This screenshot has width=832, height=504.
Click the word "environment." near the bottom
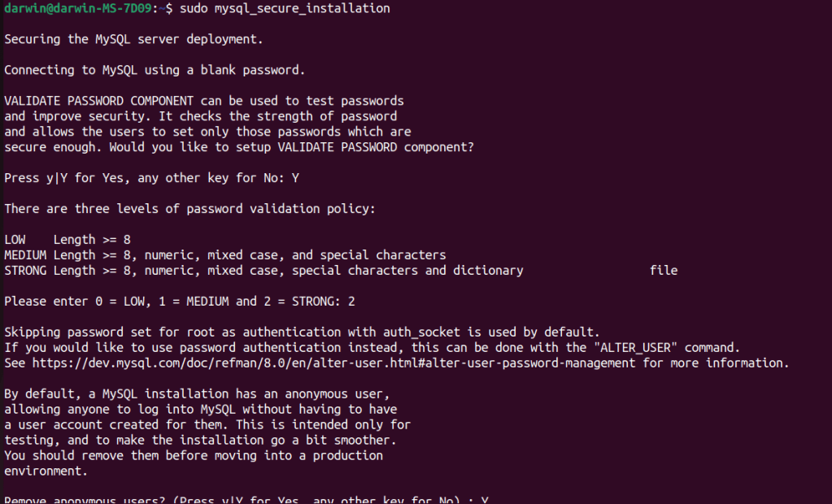point(46,471)
